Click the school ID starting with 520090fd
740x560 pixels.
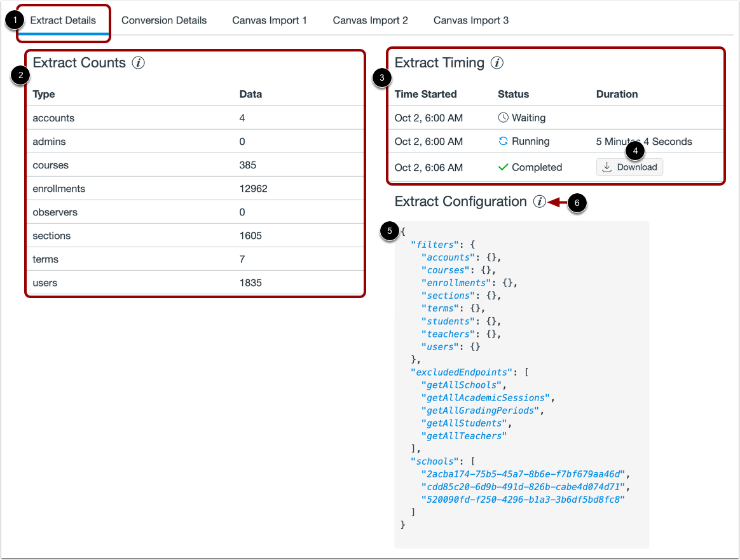coord(523,500)
